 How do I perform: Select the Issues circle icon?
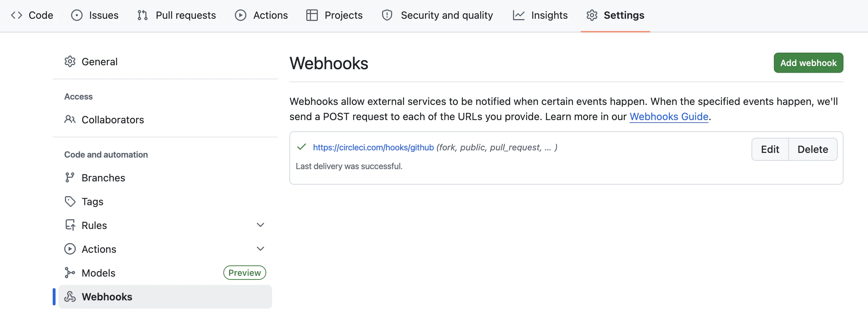click(77, 15)
